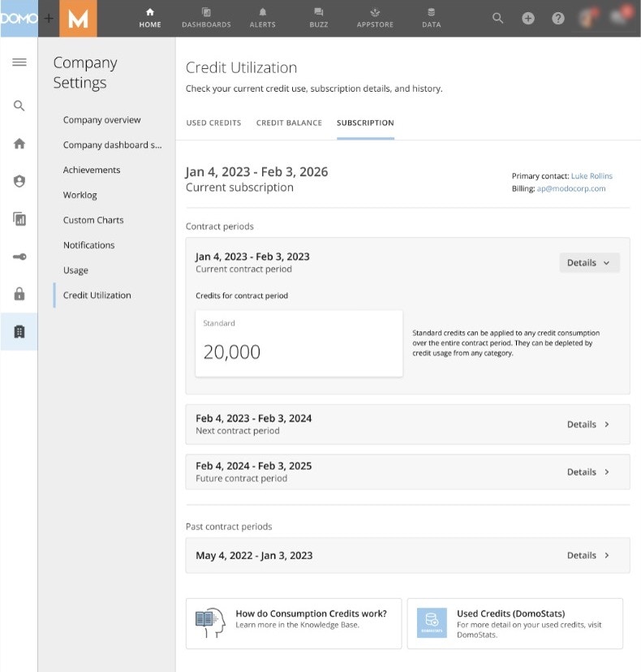
Task: Click the 'Contract periods' heading
Action: pos(219,226)
